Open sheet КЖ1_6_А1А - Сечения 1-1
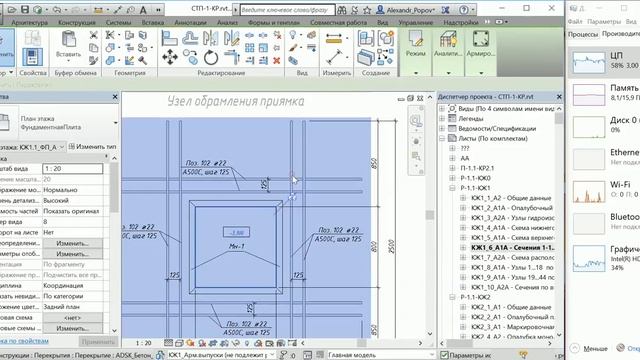The height and width of the screenshot is (360, 640). click(512, 248)
